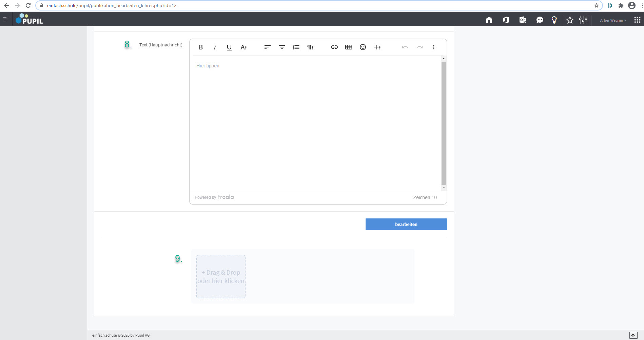Open the teal bars extension icon
Viewport: 644px width, 340px height.
pos(610,5)
